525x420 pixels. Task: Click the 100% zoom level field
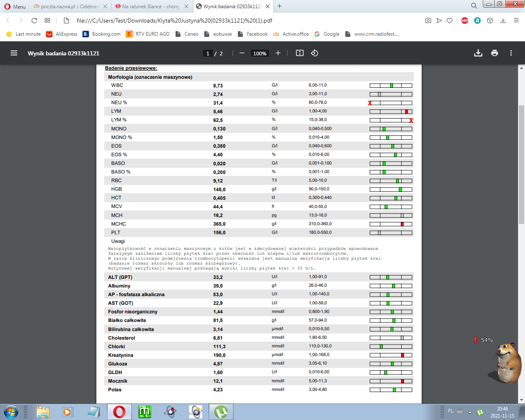coord(260,53)
